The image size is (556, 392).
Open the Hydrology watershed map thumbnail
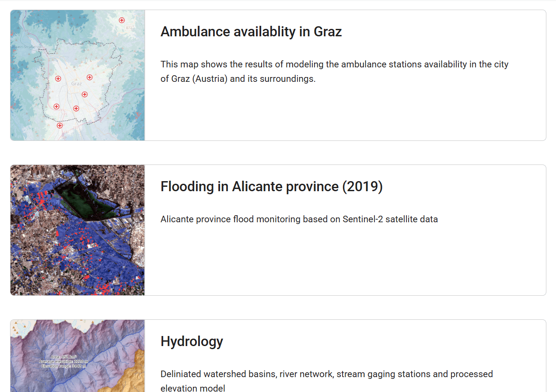[x=77, y=355]
